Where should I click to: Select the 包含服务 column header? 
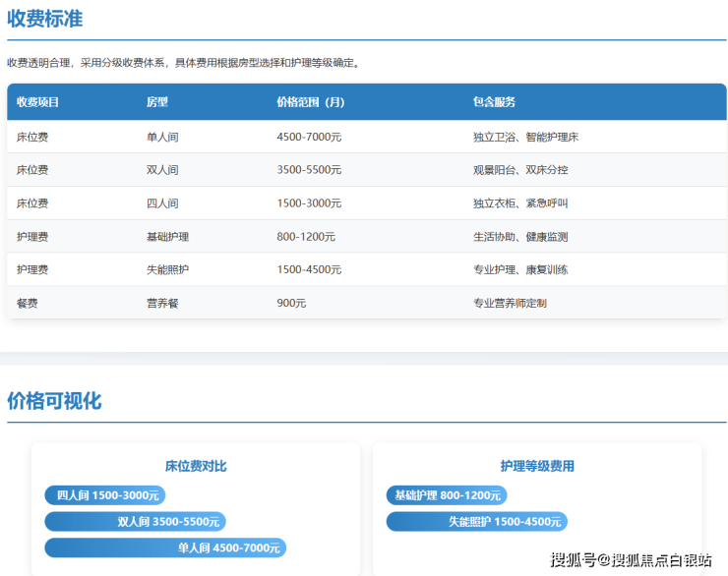point(494,102)
